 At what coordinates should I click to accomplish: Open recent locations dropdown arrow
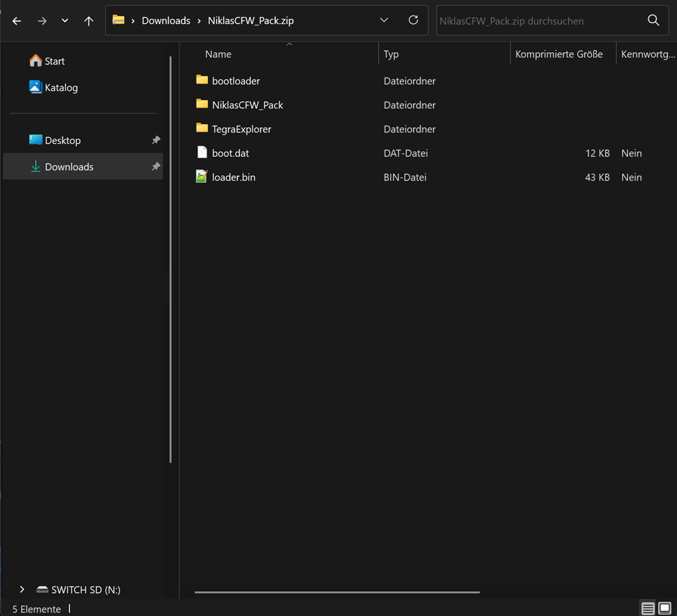[65, 21]
